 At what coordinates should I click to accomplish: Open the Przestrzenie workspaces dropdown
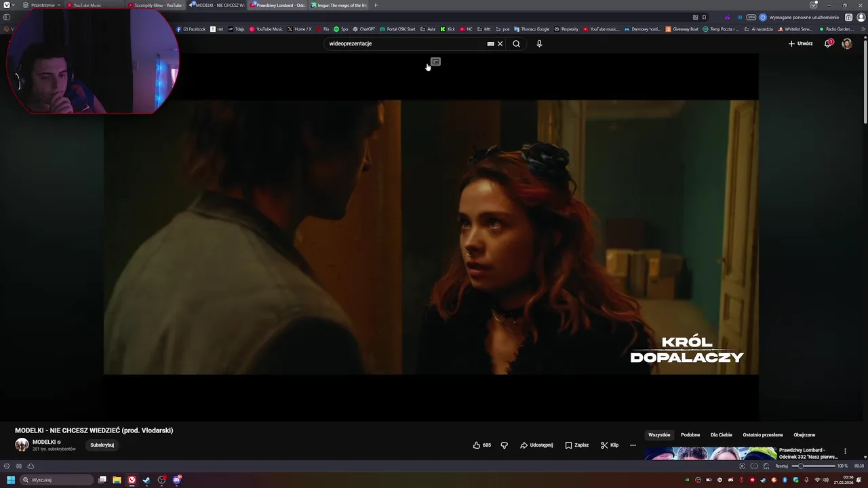(x=41, y=5)
